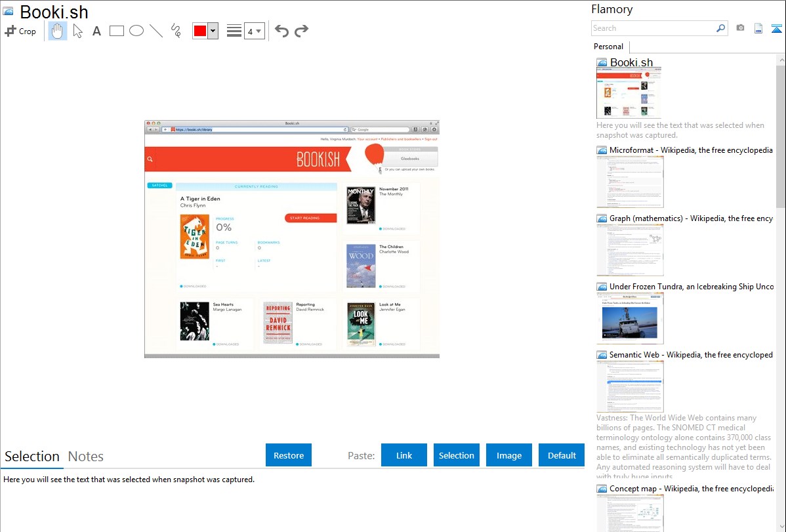Click the camera capture icon
The image size is (786, 532).
pyautogui.click(x=740, y=28)
